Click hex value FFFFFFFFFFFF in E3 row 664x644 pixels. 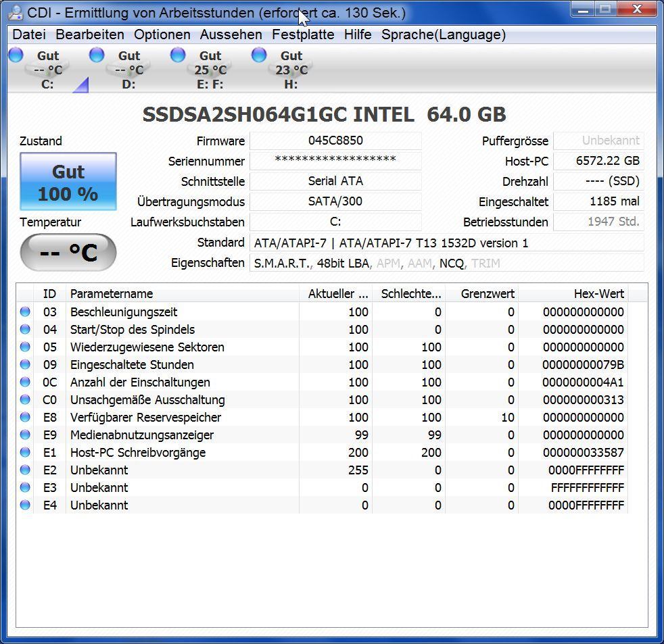(x=588, y=487)
